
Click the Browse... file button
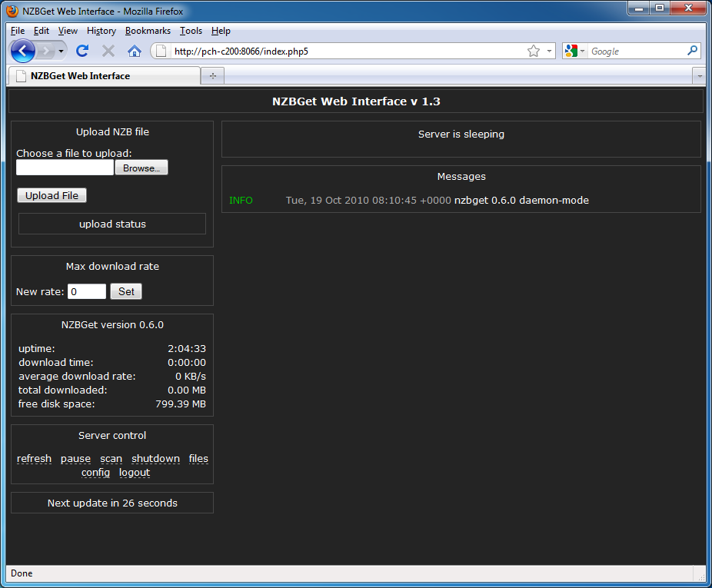point(141,168)
